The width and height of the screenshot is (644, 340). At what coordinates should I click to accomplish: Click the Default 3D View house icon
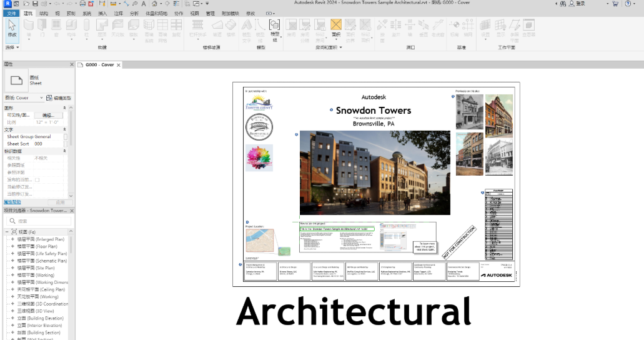pos(154,4)
